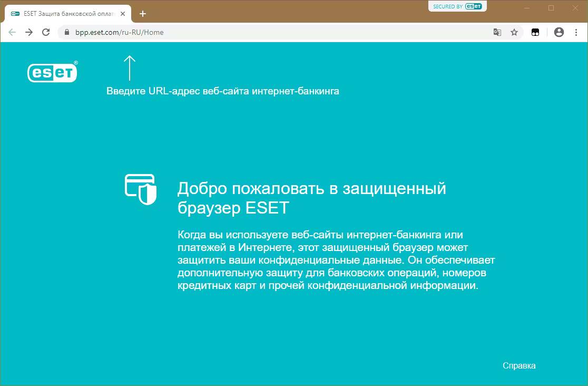This screenshot has width=588, height=386.
Task: Open the Справка help link
Action: coord(519,366)
